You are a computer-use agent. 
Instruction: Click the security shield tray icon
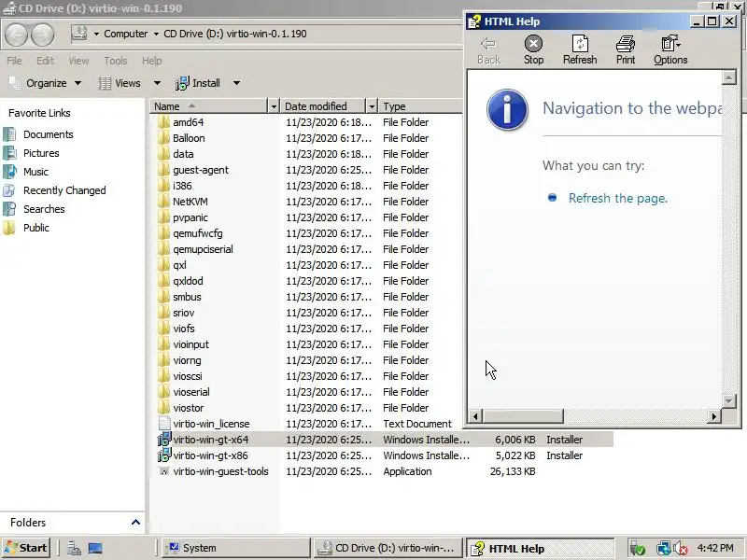coord(637,548)
